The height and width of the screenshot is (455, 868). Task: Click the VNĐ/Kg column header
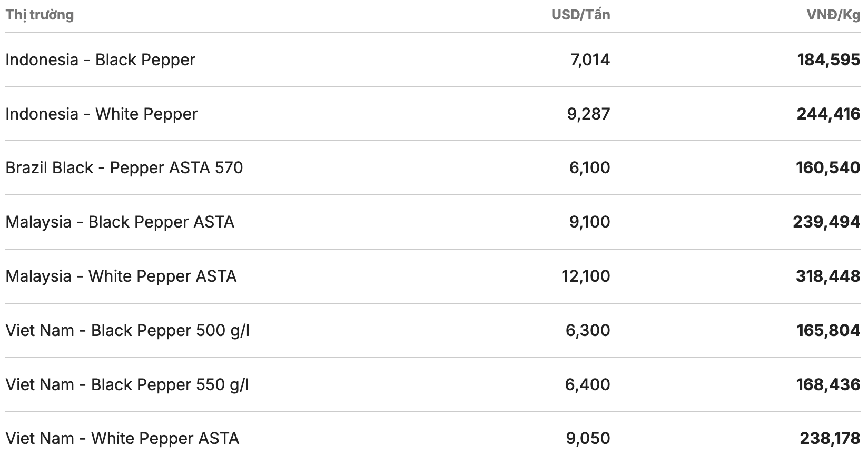(833, 15)
